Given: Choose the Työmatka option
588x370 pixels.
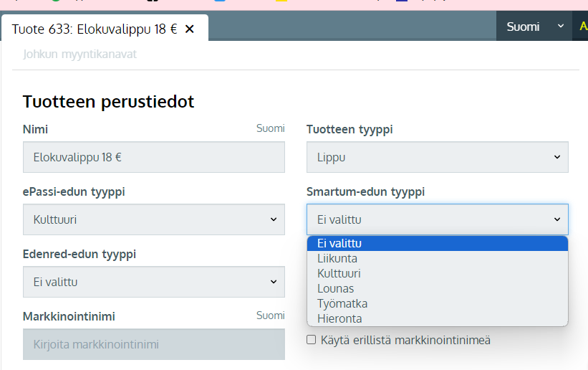Looking at the screenshot, I should pyautogui.click(x=342, y=303).
